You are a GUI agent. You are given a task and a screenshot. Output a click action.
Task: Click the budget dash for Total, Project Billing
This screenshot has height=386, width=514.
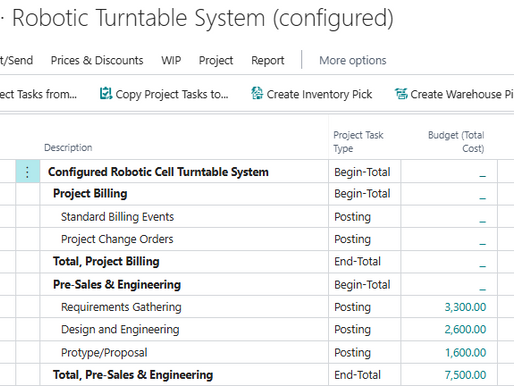(x=482, y=266)
